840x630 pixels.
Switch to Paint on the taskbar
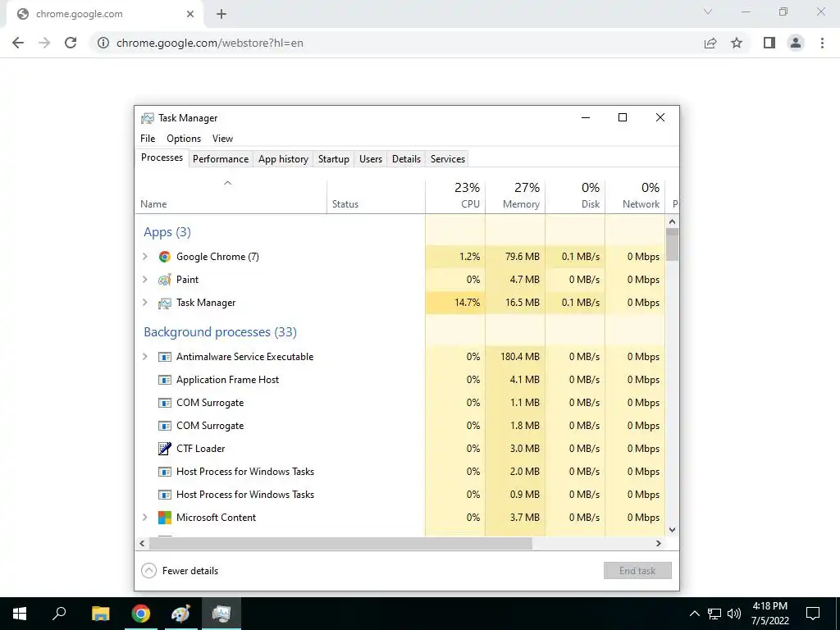coord(180,614)
